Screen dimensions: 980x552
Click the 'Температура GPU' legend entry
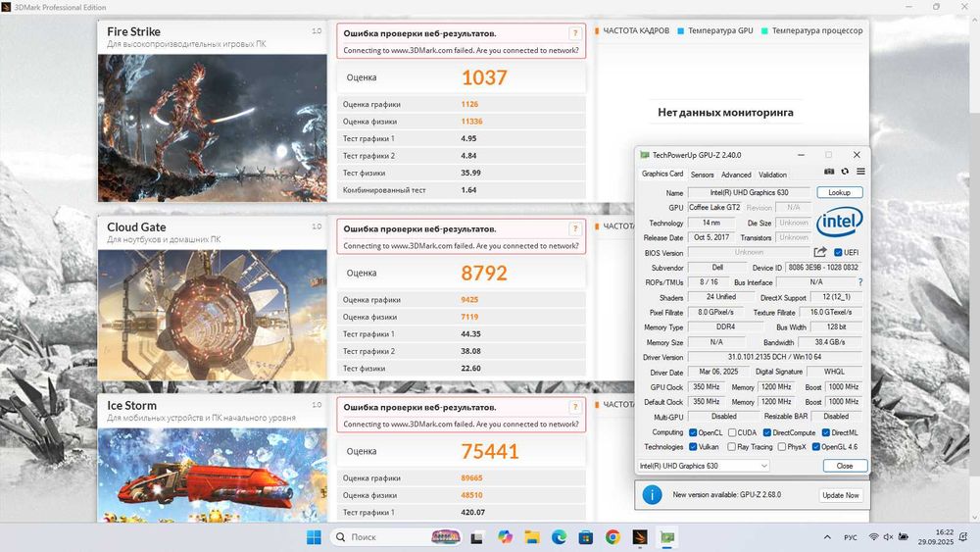point(715,30)
